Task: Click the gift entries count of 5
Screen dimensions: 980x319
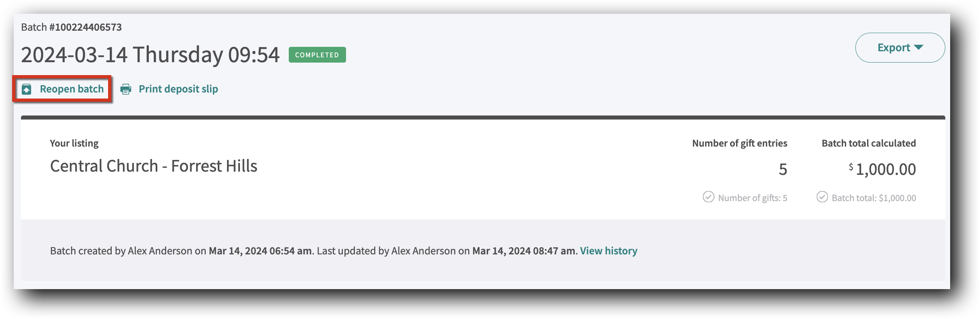Action: click(783, 169)
